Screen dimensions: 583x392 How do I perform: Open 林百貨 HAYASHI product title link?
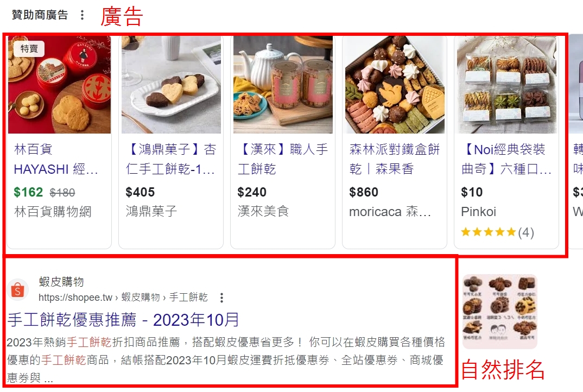tap(56, 159)
